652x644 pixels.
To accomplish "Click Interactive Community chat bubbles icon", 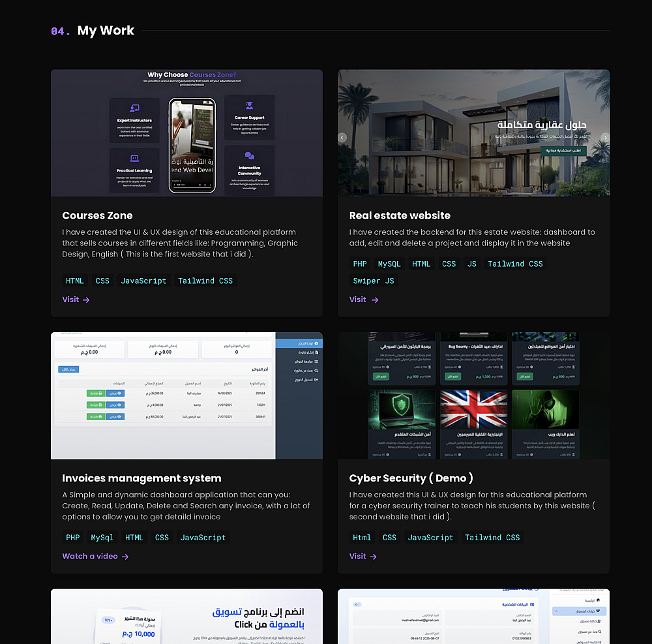I will pos(250,155).
